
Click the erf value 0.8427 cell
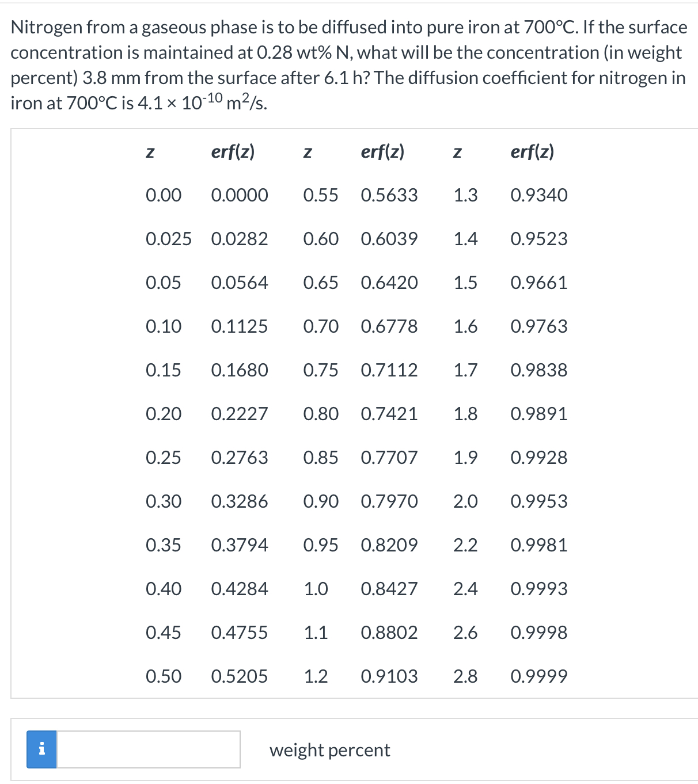(x=389, y=589)
